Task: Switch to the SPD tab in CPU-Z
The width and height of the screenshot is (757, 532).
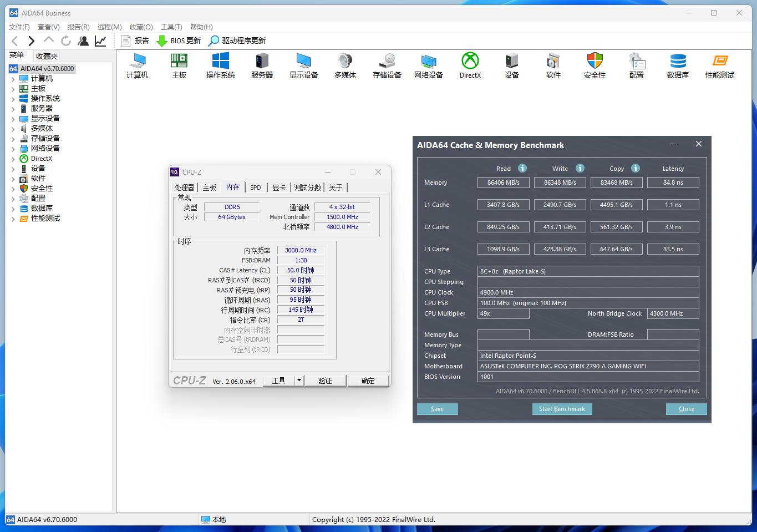Action: pyautogui.click(x=255, y=188)
